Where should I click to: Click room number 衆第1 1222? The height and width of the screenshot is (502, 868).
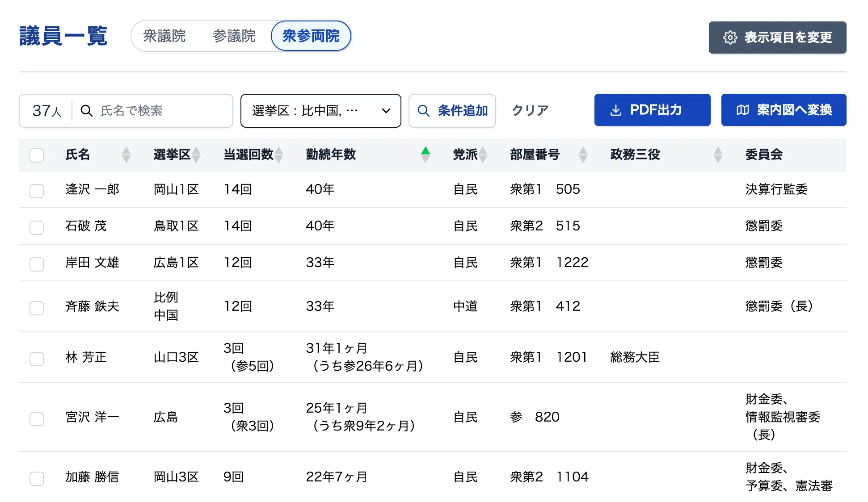(549, 263)
